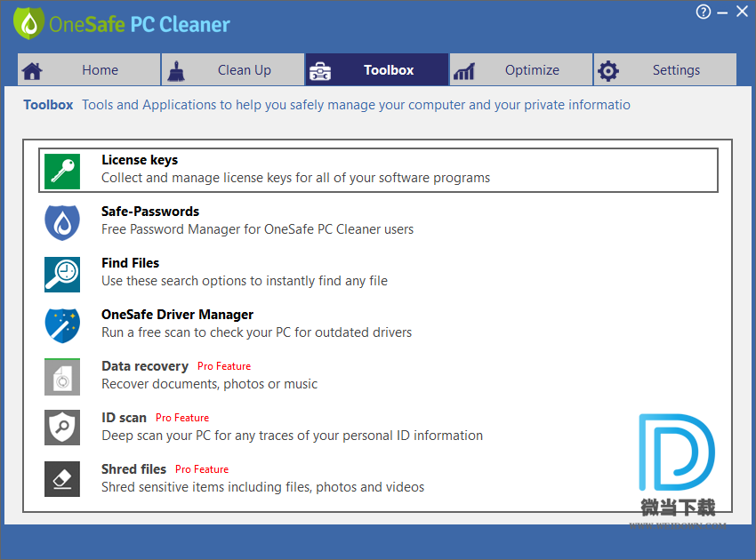Screen dimensions: 756x560
Task: Minimize the OneSafe PC Cleaner window
Action: [x=722, y=12]
